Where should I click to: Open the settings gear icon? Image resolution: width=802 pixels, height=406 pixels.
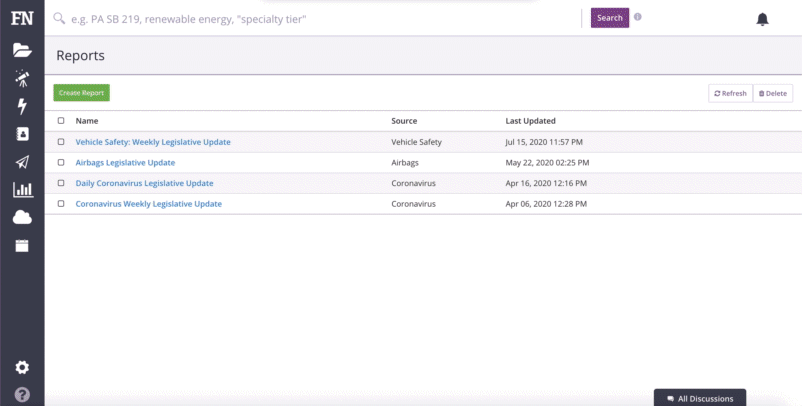coord(22,367)
